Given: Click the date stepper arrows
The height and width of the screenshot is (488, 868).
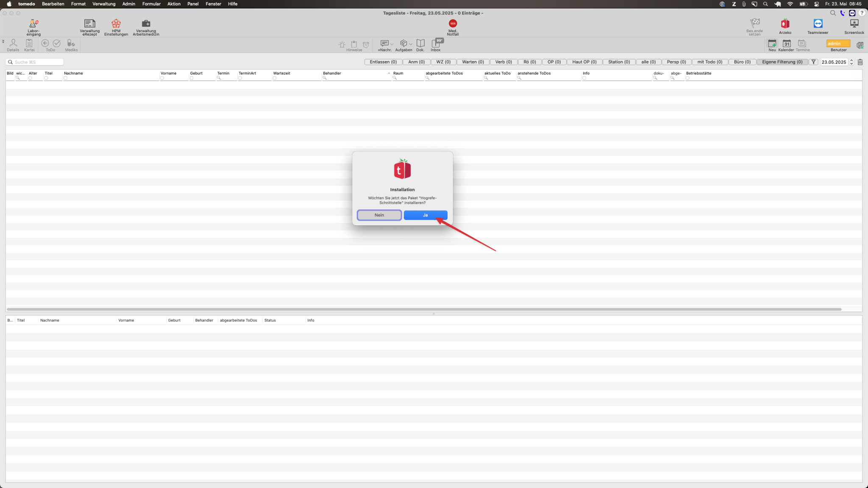Looking at the screenshot, I should coord(851,62).
